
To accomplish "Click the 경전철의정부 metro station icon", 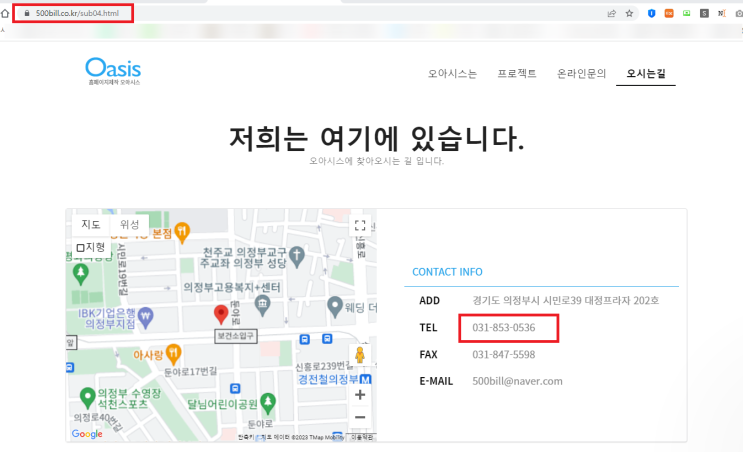I will (365, 380).
